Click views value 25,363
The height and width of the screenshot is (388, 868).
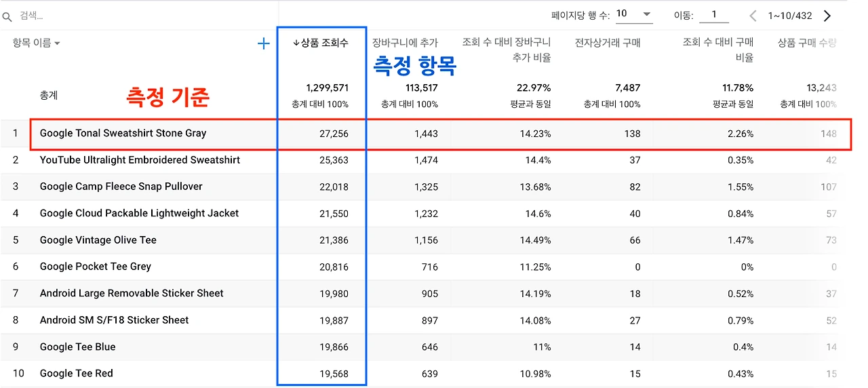tap(334, 160)
